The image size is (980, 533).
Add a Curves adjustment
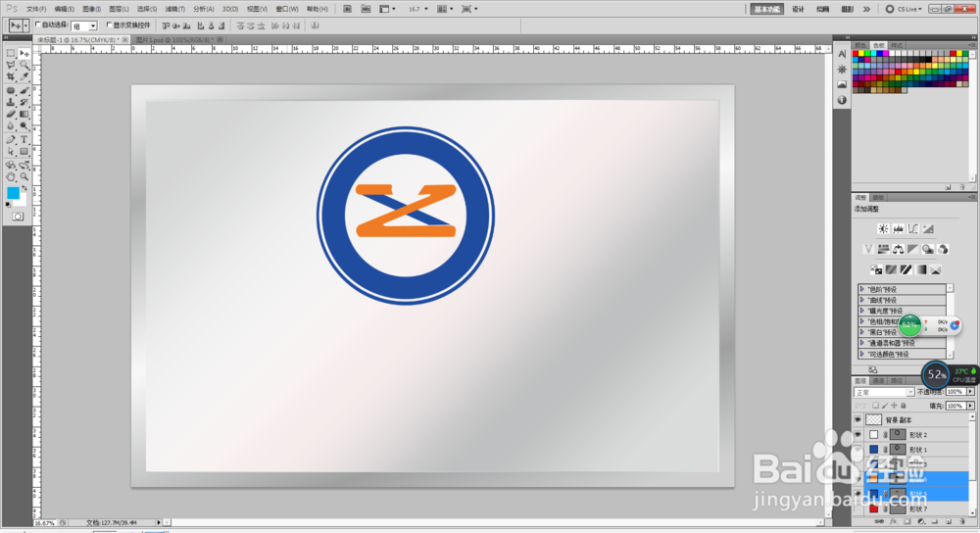point(913,228)
